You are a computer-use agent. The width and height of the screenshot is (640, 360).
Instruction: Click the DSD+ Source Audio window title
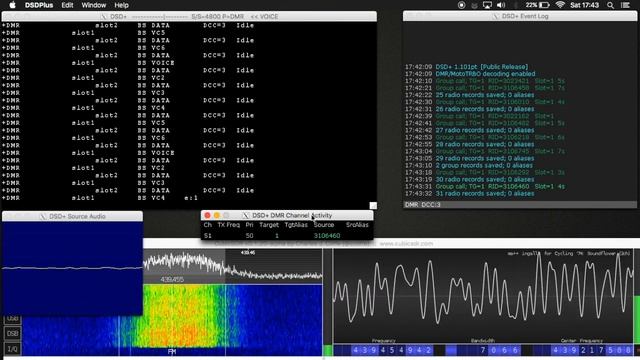tap(77, 216)
